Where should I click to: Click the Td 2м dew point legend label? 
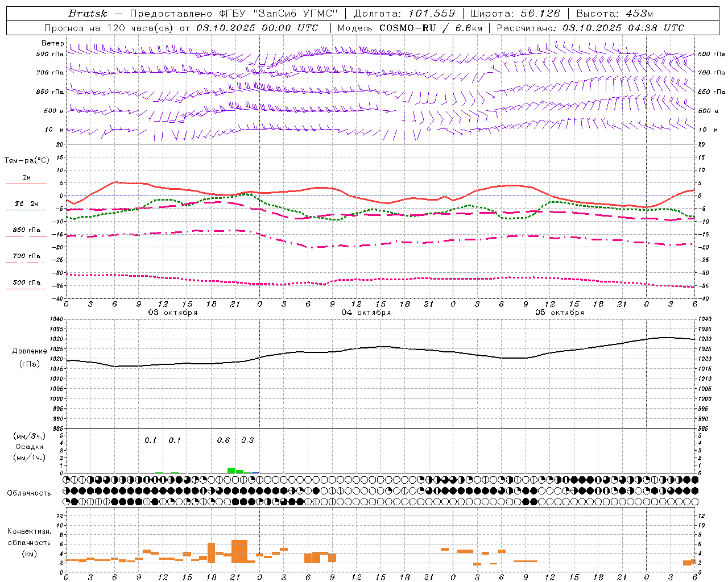[26, 203]
